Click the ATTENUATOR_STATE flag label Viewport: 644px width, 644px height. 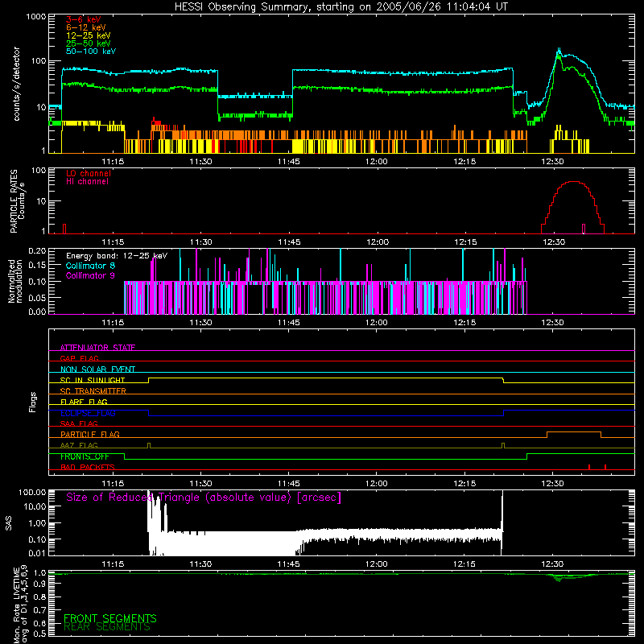click(x=97, y=348)
